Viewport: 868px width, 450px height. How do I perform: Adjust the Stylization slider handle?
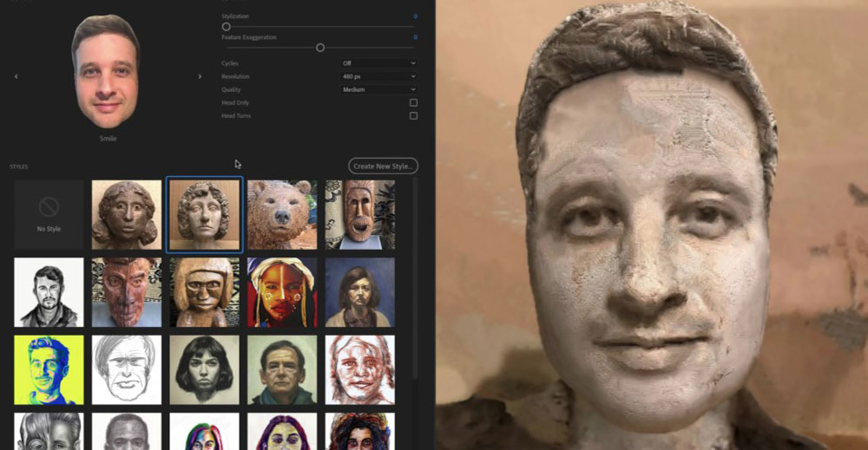coord(226,27)
